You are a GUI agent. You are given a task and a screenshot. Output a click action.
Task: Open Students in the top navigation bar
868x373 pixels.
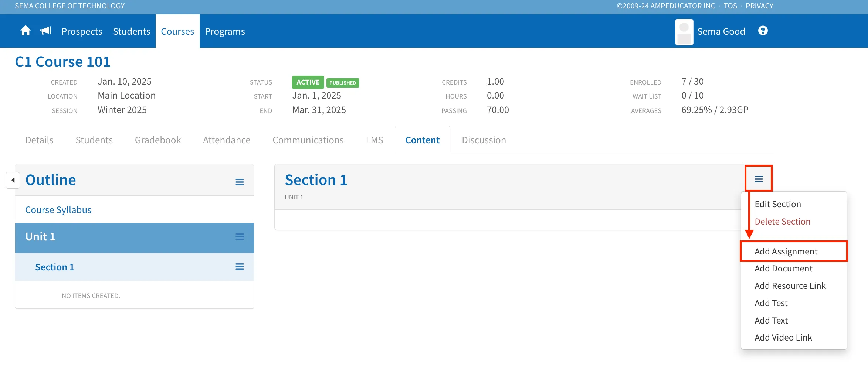[x=132, y=31]
